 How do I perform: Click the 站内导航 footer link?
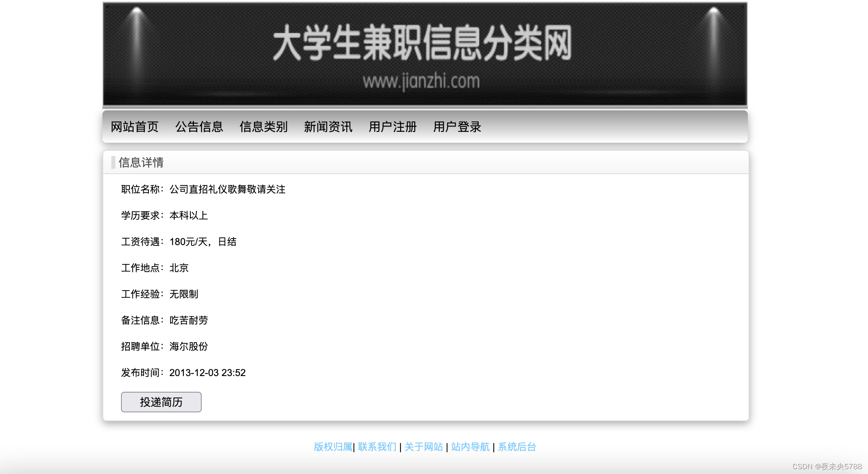(470, 447)
